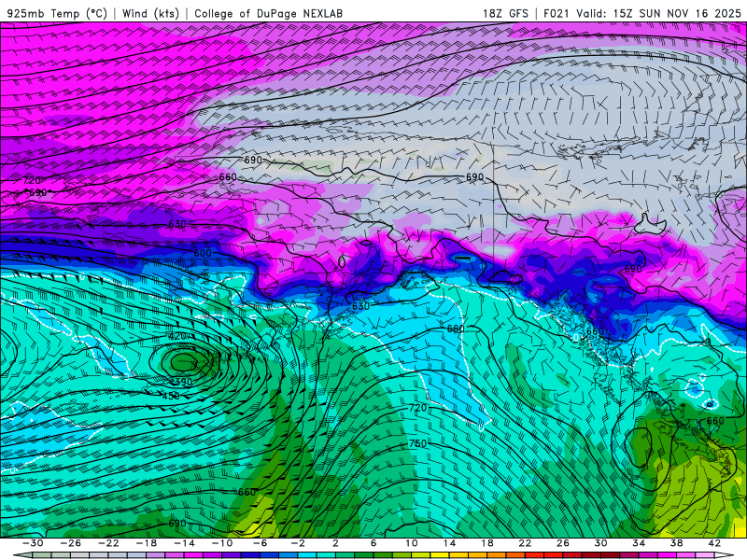Image resolution: width=747 pixels, height=560 pixels.
Task: Click the "420" contour label near the low
Action: click(177, 336)
